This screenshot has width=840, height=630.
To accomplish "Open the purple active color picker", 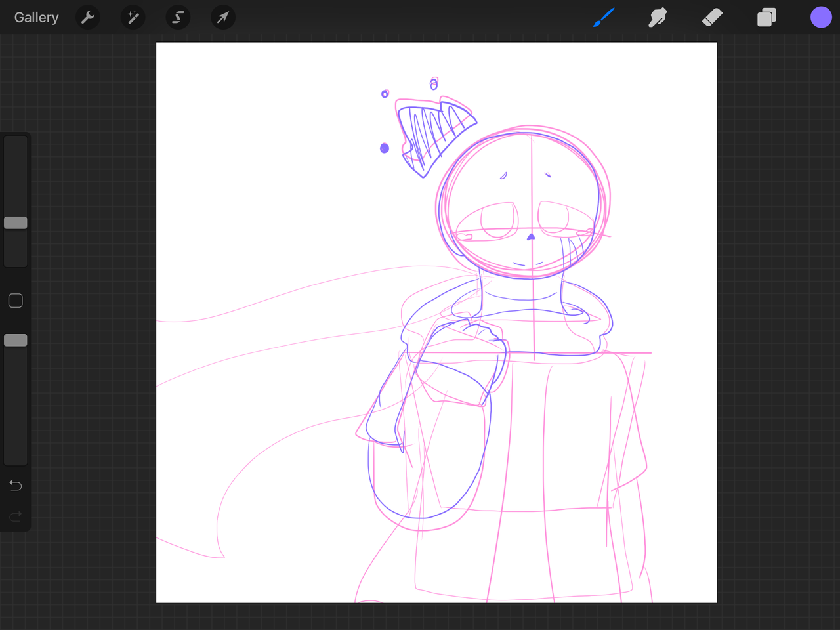I will tap(821, 18).
